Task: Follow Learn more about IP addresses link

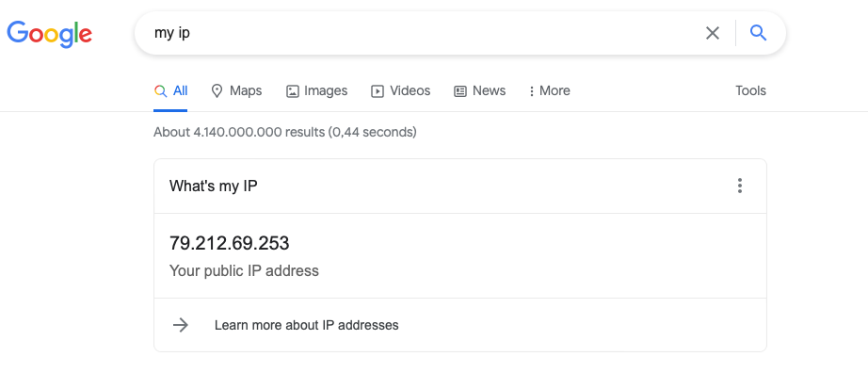Action: [x=306, y=325]
